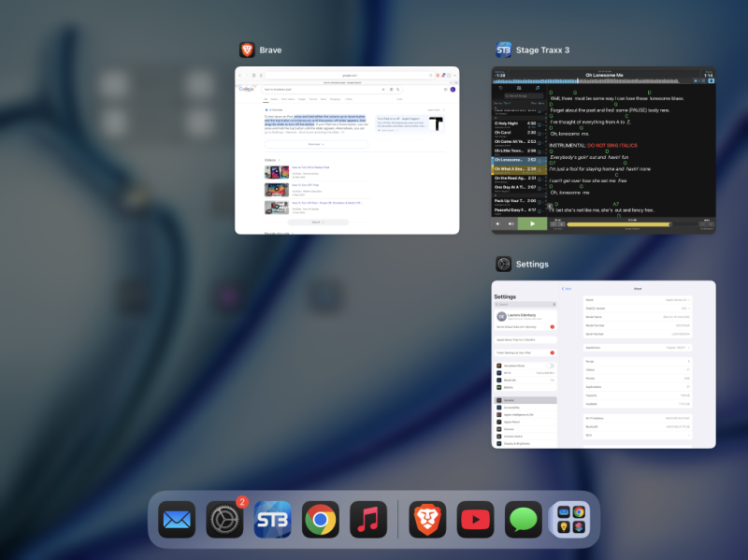
Task: Switch to the Settings app card
Action: click(x=603, y=365)
